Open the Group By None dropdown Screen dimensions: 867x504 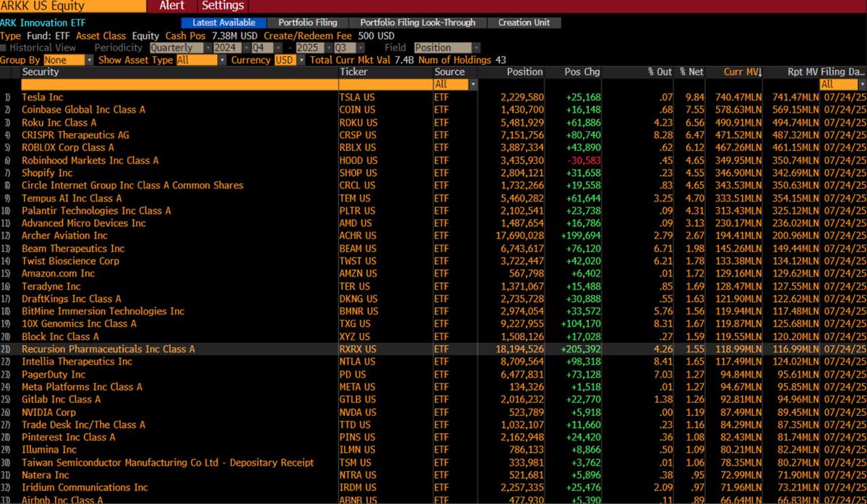coord(68,60)
